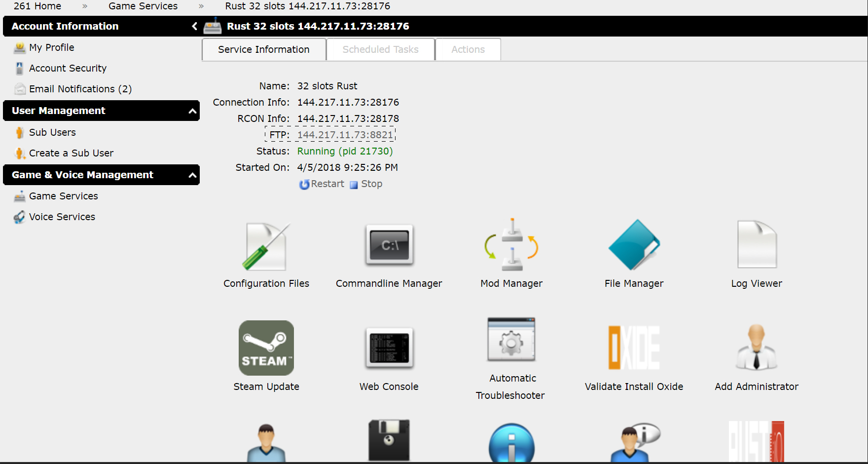
Task: Open the Configuration Files screwdriver icon
Action: click(x=266, y=246)
